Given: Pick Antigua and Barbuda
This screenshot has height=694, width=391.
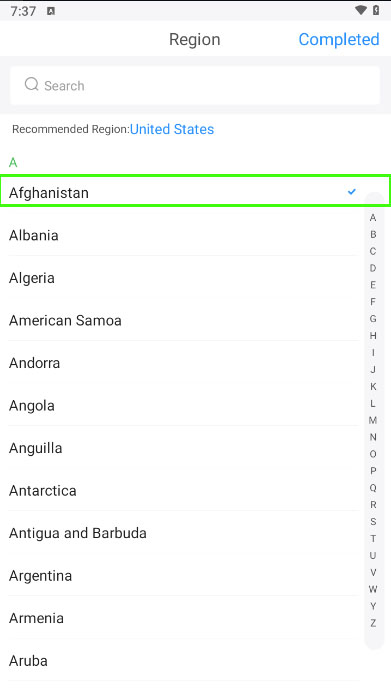Looking at the screenshot, I should point(182,533).
